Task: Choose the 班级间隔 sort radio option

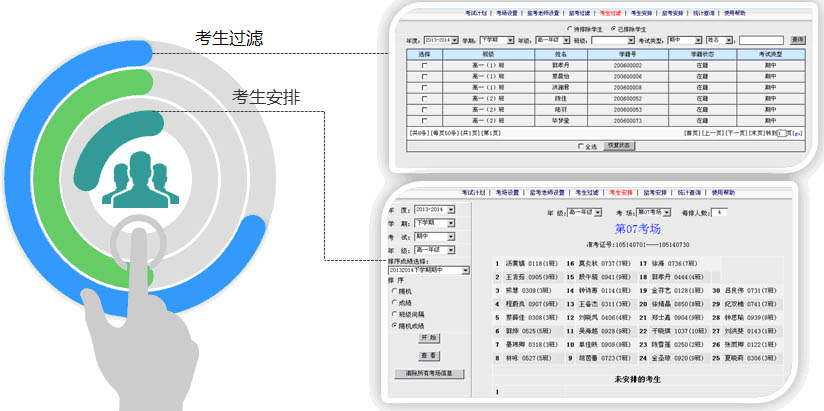Action: click(x=394, y=314)
